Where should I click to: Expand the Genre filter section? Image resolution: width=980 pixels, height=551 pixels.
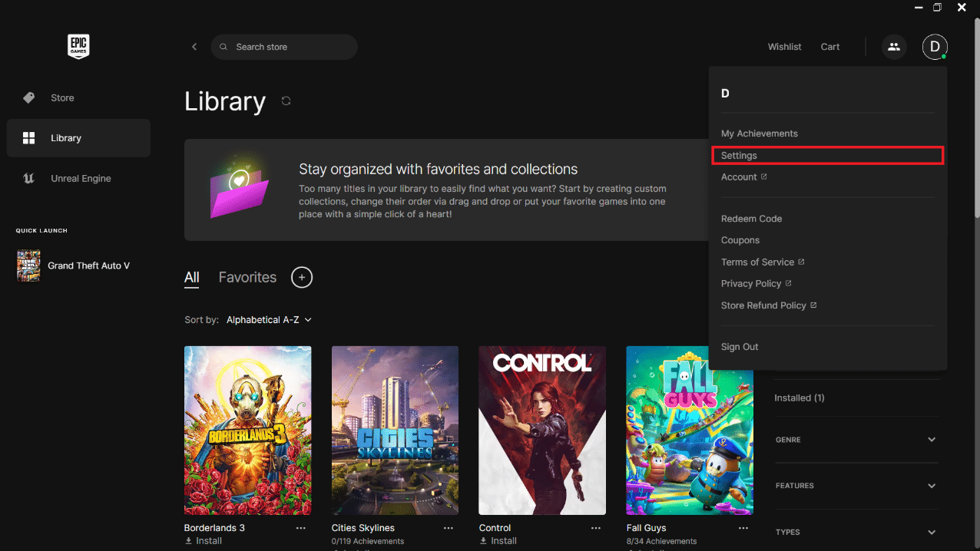point(856,440)
